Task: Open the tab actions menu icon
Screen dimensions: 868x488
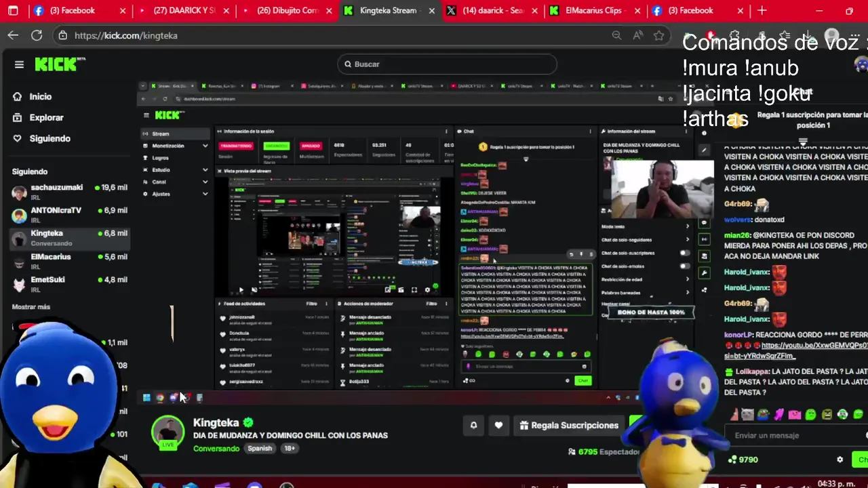Action: point(13,11)
